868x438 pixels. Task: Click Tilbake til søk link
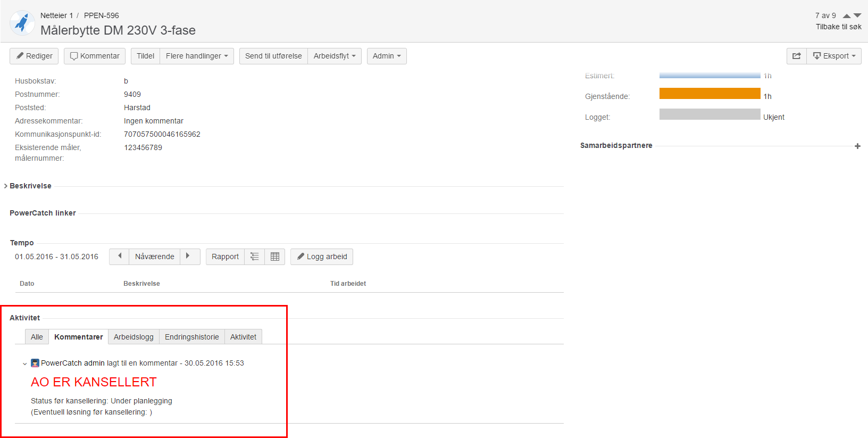[x=838, y=27]
